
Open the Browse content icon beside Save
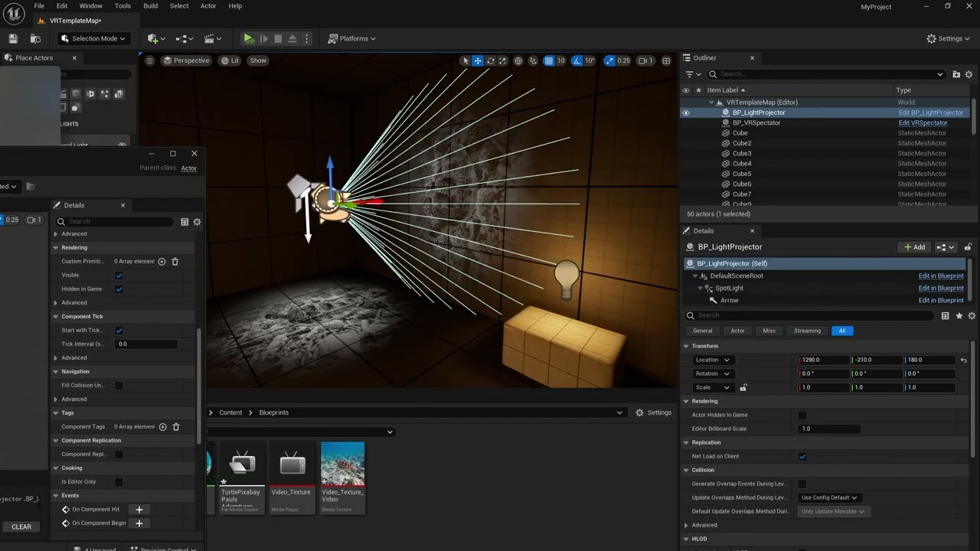point(35,38)
